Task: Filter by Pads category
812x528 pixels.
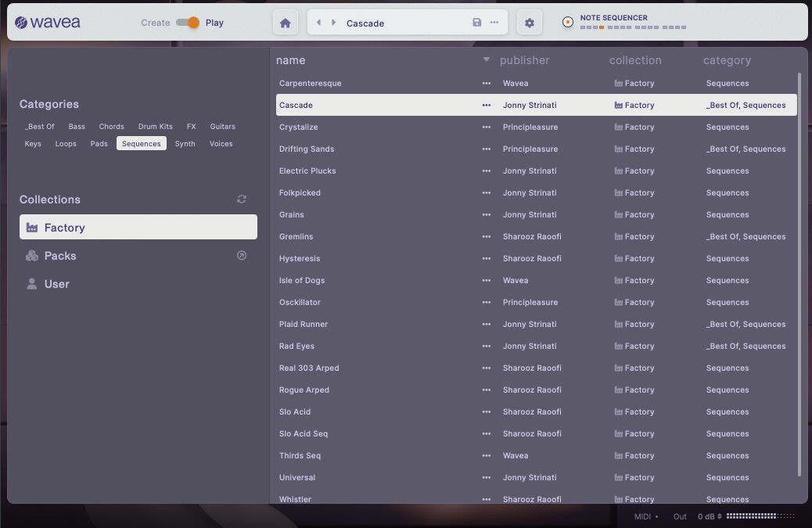Action: click(99, 143)
